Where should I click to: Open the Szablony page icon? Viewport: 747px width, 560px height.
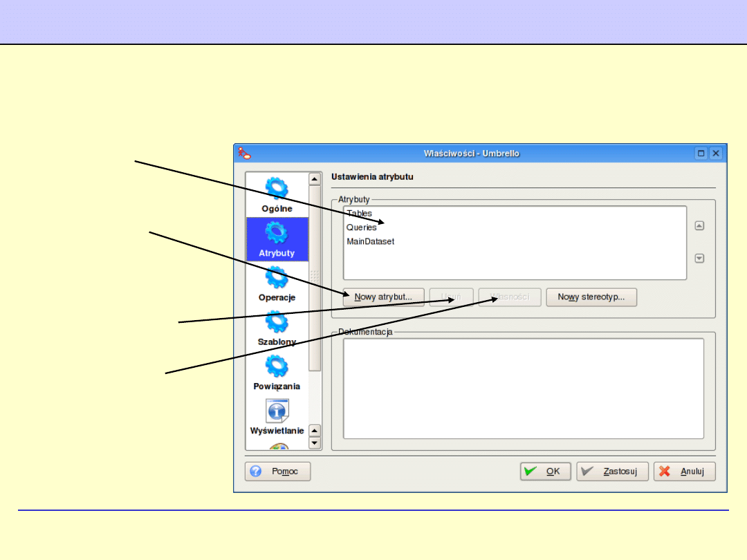pos(277,328)
